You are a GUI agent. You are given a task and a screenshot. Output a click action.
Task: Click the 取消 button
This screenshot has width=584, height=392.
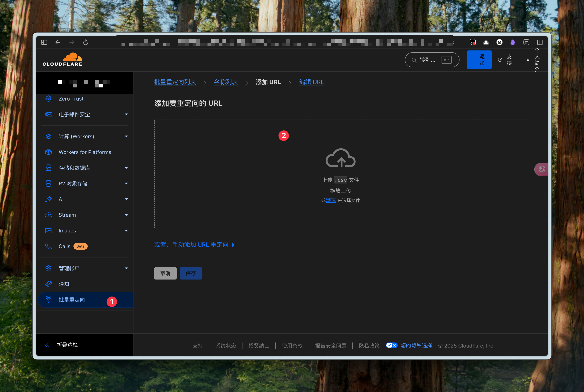point(165,273)
